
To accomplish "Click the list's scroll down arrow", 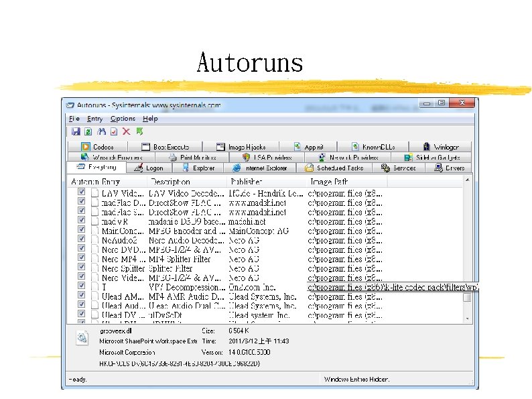I will click(467, 317).
